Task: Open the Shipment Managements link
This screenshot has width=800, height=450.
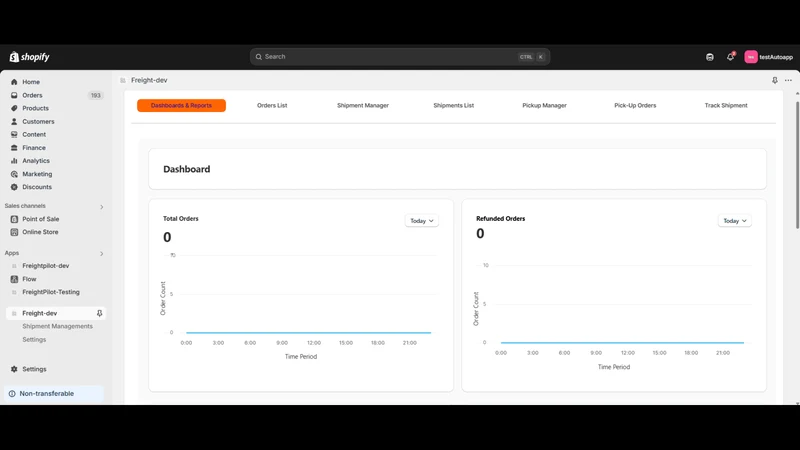Action: pos(57,327)
